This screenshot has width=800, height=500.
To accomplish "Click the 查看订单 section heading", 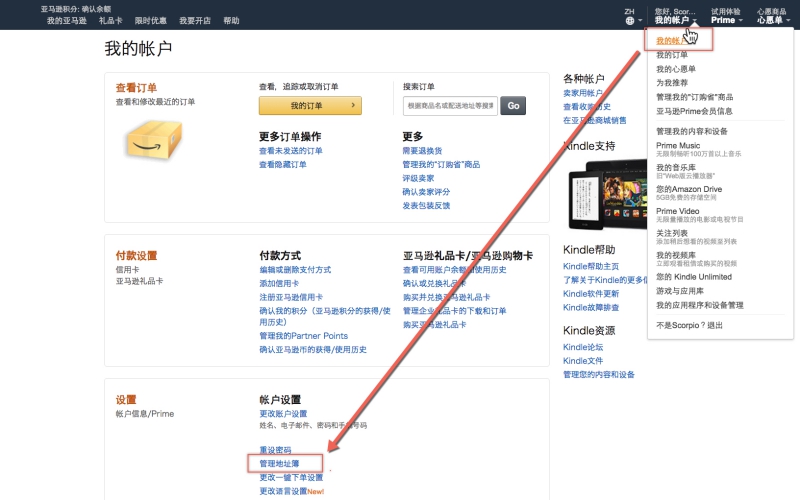I will pyautogui.click(x=136, y=88).
